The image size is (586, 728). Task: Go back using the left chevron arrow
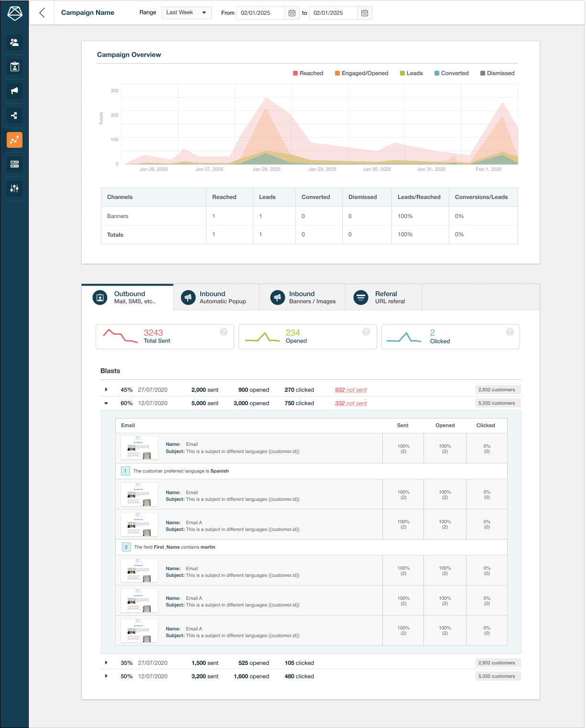(42, 13)
